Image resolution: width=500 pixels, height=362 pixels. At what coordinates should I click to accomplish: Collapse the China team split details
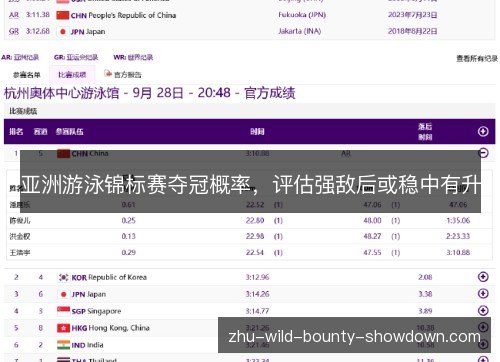483,153
